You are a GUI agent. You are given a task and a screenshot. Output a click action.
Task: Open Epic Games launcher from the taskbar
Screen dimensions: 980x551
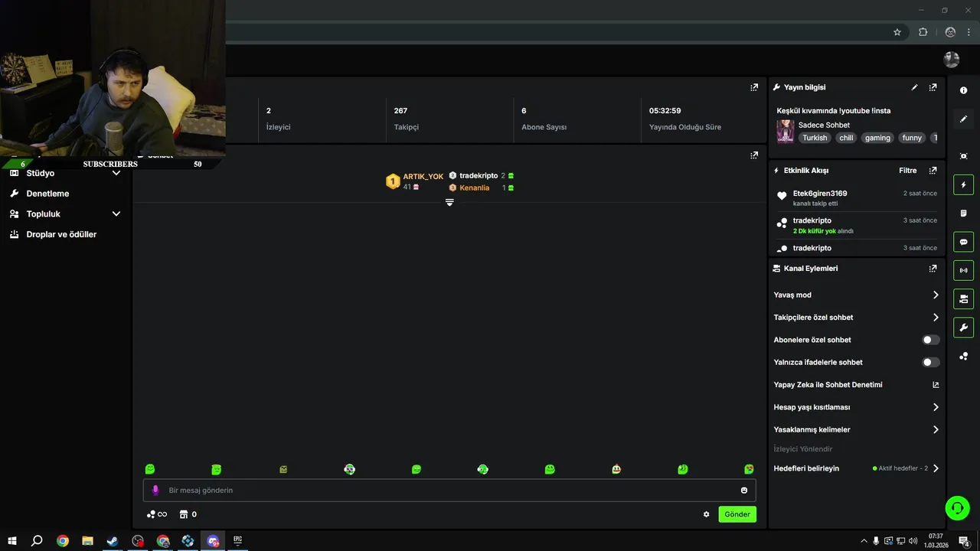tap(238, 541)
